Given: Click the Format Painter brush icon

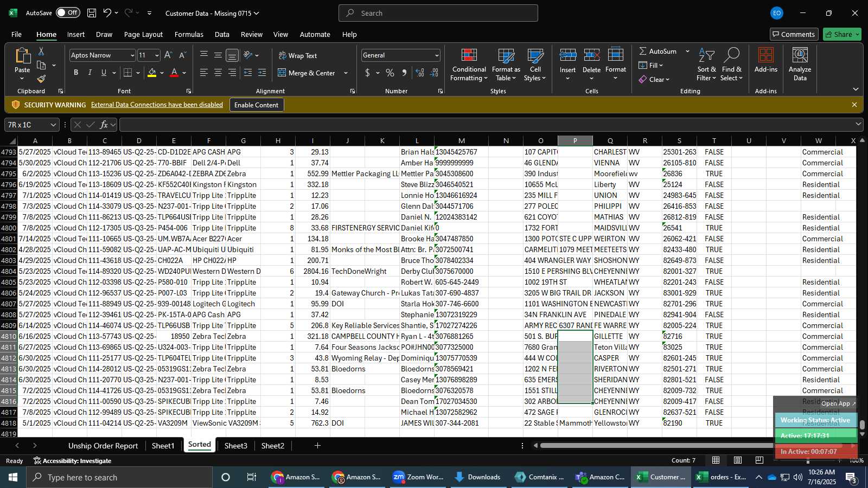Looking at the screenshot, I should [x=41, y=79].
